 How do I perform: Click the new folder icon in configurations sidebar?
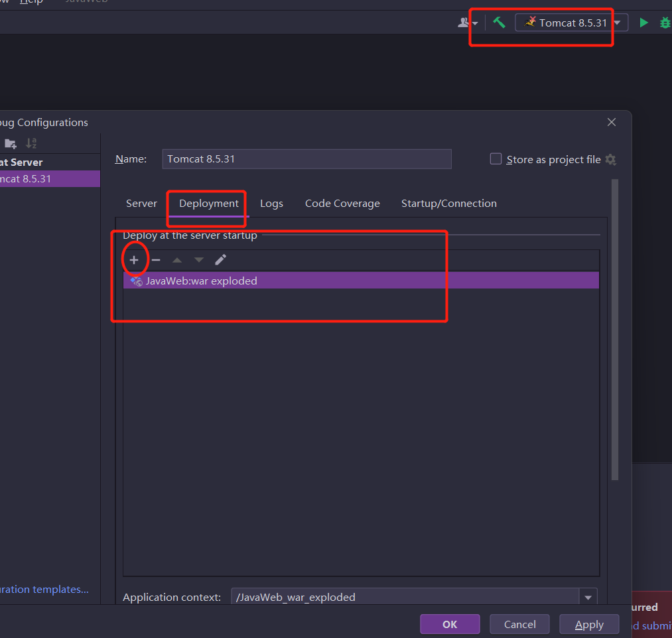[x=11, y=143]
